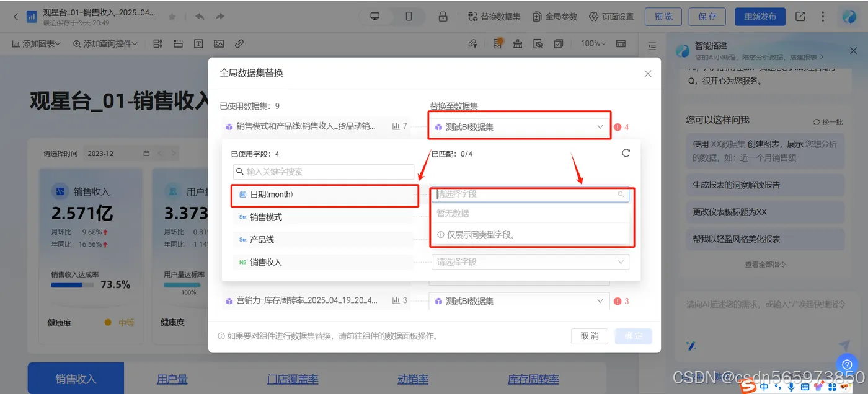Image resolution: width=868 pixels, height=394 pixels.
Task: Click the 重新发布 button
Action: (759, 17)
